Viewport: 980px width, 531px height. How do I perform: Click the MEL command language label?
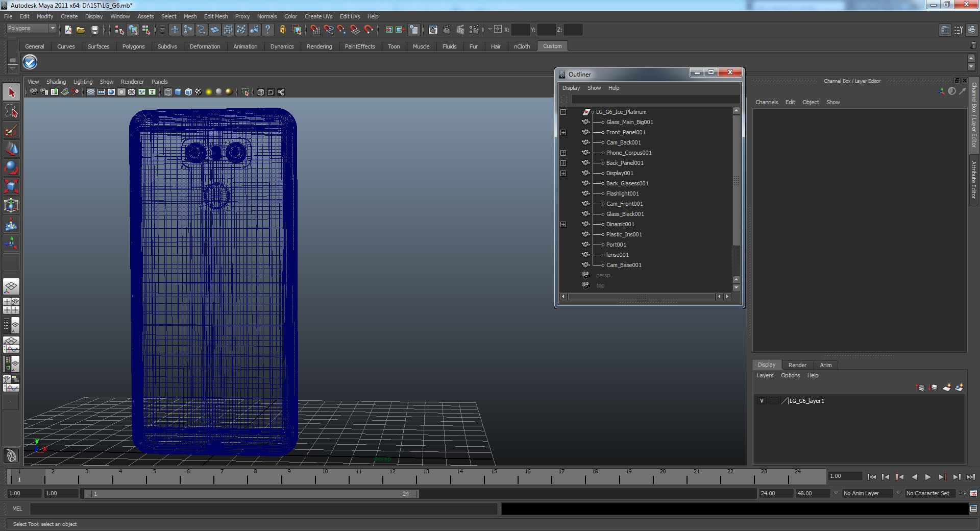pos(17,509)
